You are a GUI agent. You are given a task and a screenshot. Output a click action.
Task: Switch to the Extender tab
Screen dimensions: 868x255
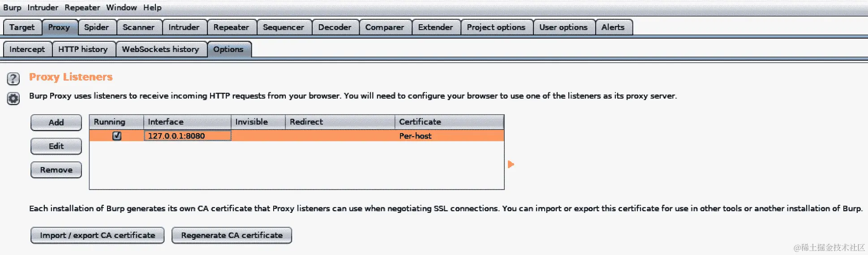(435, 27)
